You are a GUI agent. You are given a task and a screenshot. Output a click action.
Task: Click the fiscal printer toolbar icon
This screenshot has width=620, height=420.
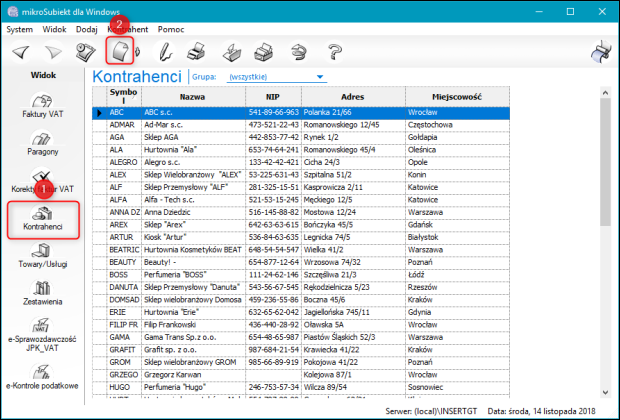point(232,52)
